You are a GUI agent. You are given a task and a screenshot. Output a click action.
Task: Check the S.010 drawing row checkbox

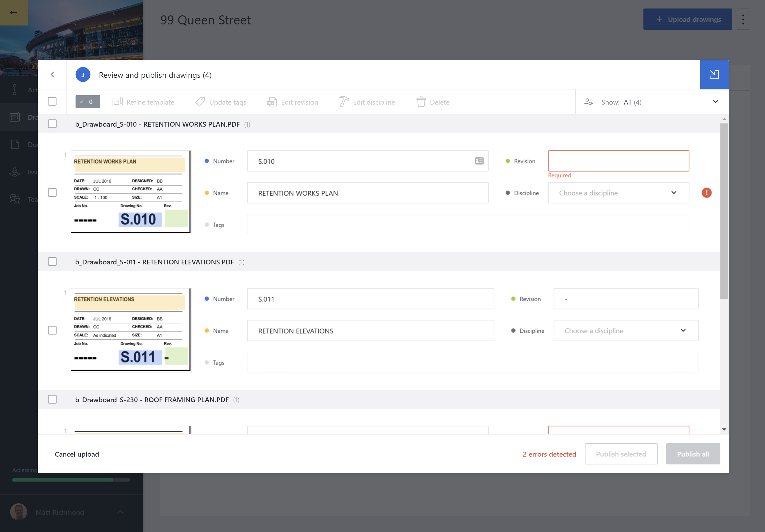click(52, 192)
